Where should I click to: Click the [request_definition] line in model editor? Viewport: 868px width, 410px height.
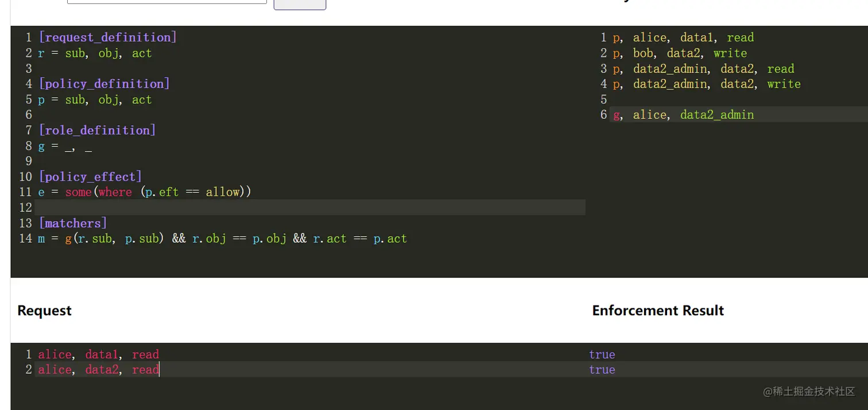107,38
